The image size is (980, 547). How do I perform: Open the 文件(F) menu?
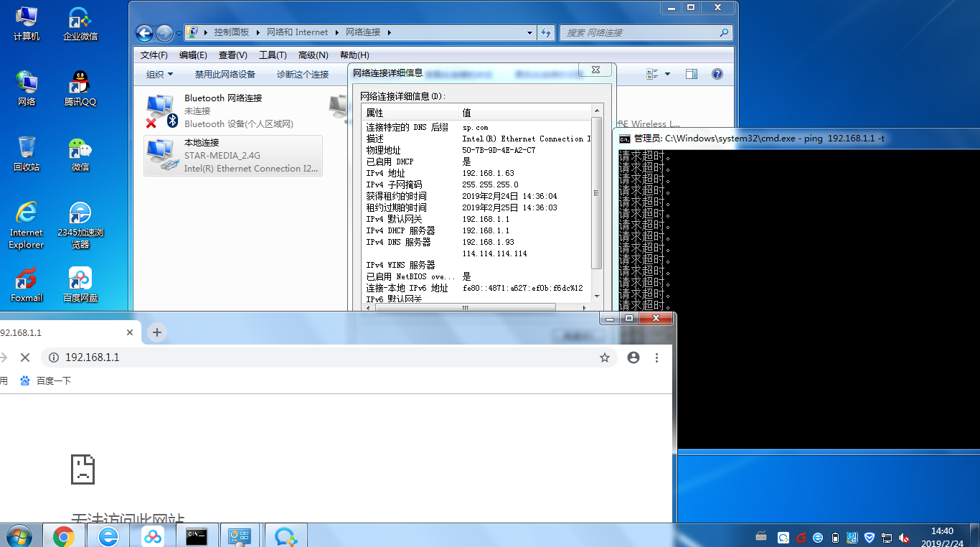154,55
